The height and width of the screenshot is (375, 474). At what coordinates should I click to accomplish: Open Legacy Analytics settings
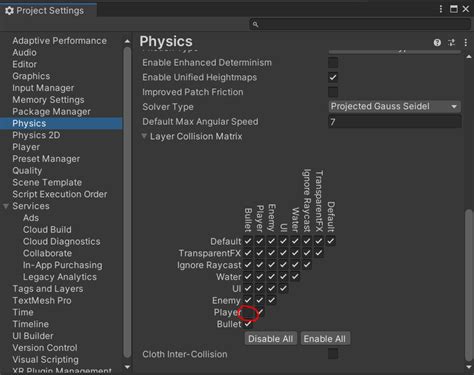[x=60, y=277]
